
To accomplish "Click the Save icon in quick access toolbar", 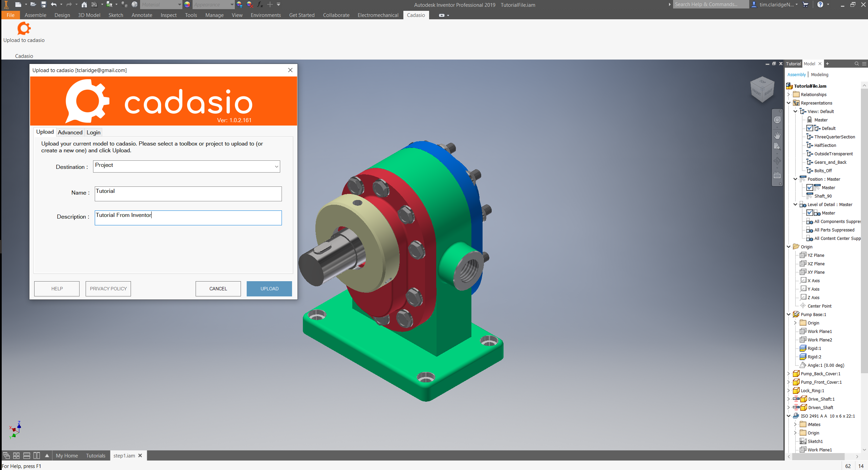I will point(43,4).
